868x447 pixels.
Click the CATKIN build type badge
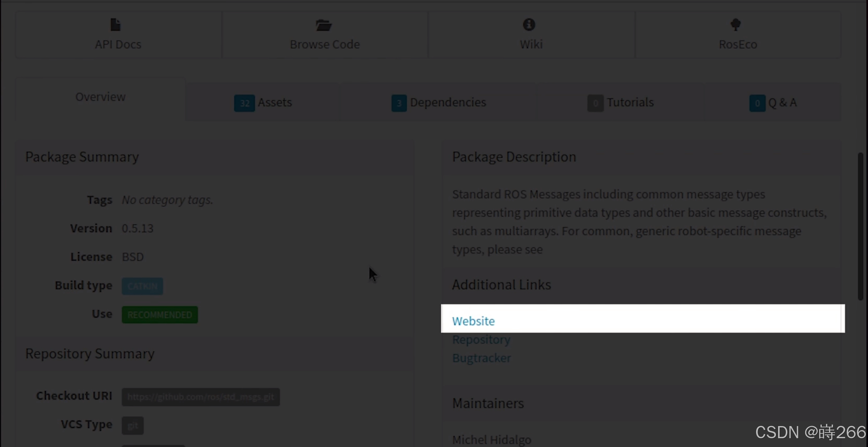(x=142, y=286)
